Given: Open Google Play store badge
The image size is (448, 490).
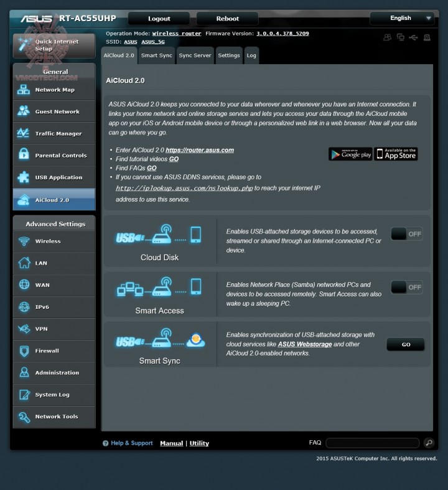Looking at the screenshot, I should pos(350,154).
